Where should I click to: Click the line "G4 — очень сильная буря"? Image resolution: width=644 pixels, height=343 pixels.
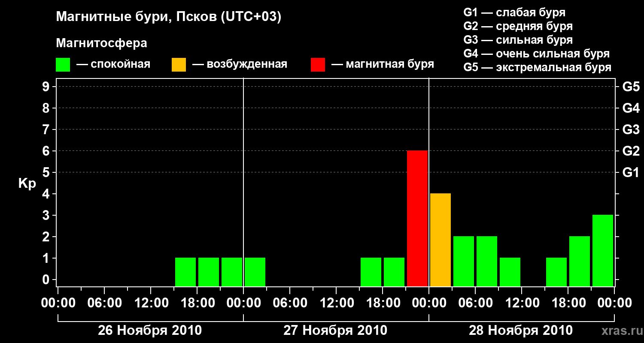pyautogui.click(x=536, y=54)
